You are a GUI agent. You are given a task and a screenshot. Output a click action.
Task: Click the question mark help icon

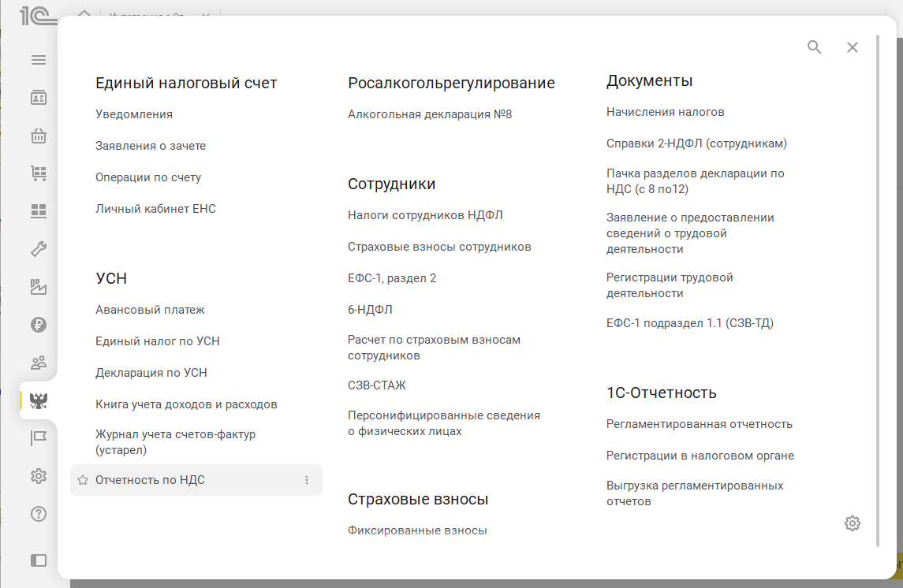pos(38,514)
